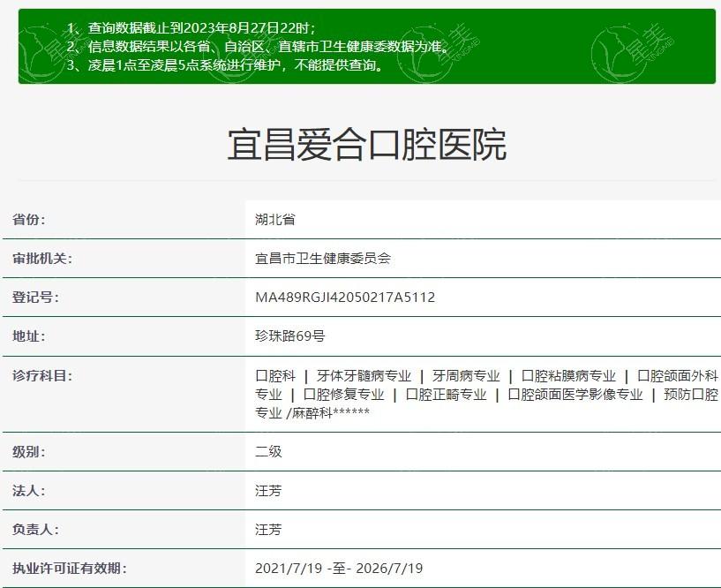
Task: Click the province value 湖北省
Action: (x=275, y=220)
